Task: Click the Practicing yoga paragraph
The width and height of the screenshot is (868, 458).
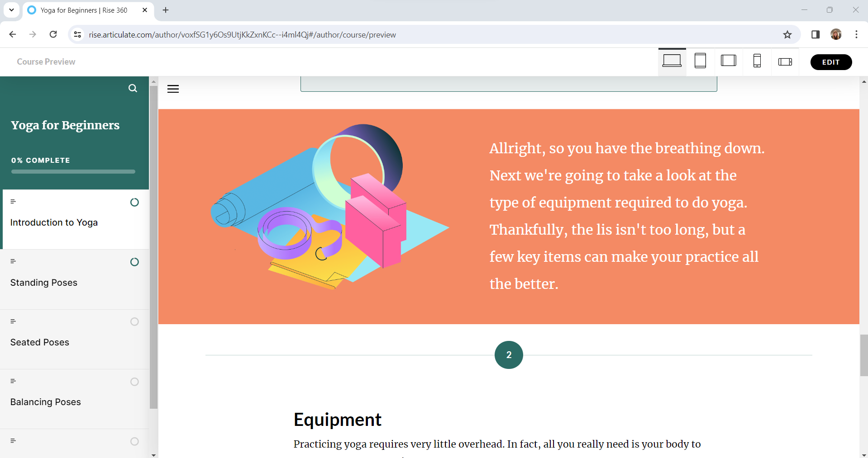Action: 497,444
